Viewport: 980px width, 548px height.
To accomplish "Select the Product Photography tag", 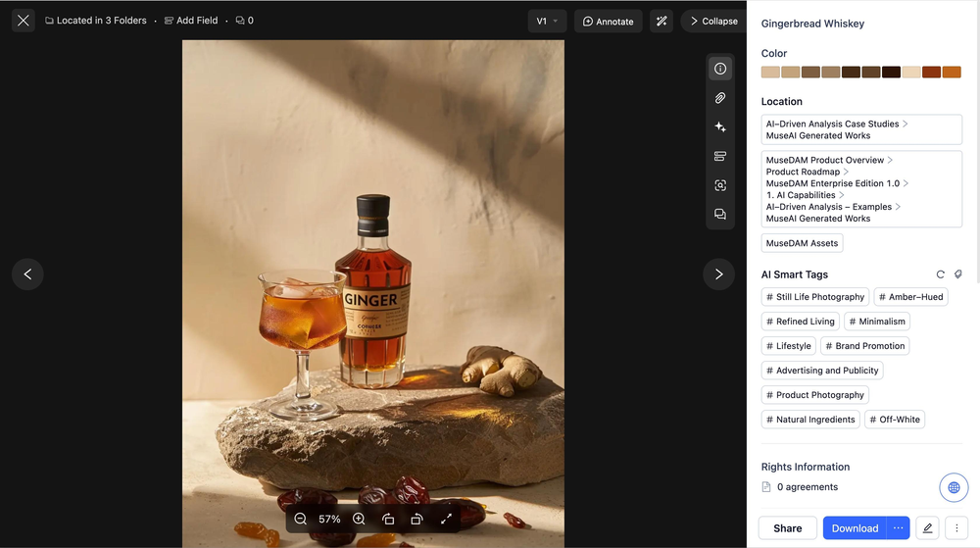I will pyautogui.click(x=815, y=395).
